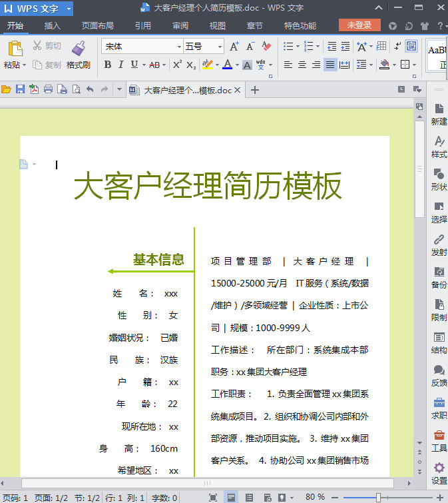Click the clear formatting eraser icon
This screenshot has height=503, width=448.
[x=266, y=47]
